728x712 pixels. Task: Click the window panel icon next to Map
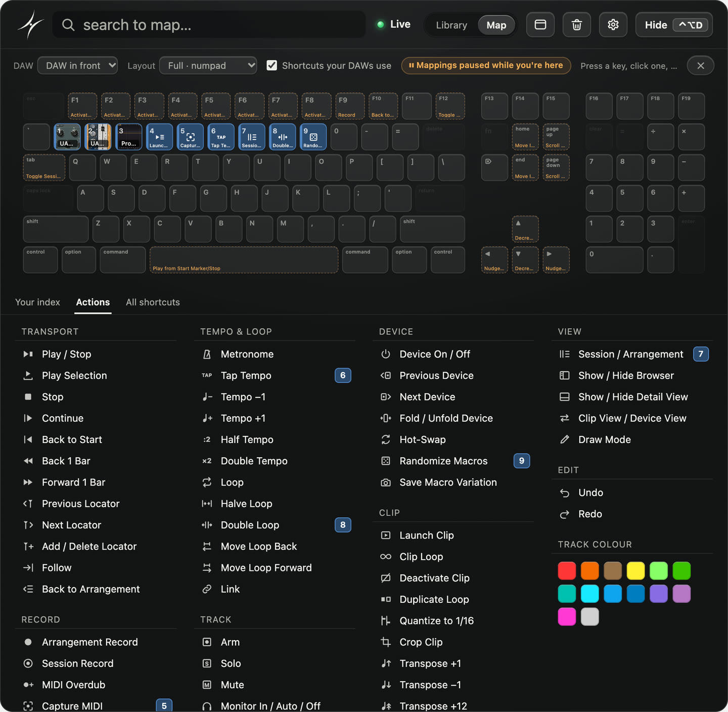540,25
